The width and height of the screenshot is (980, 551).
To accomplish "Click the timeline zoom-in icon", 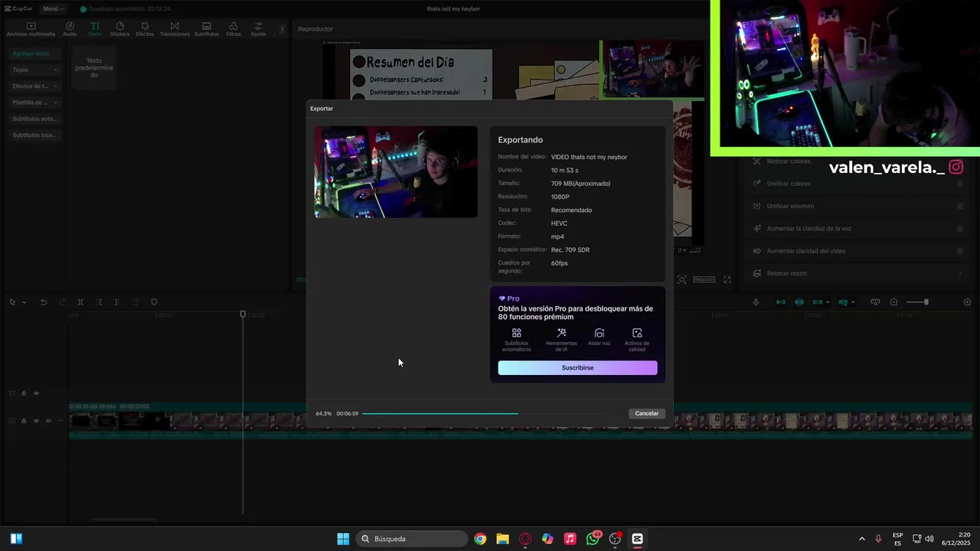I will pyautogui.click(x=967, y=302).
